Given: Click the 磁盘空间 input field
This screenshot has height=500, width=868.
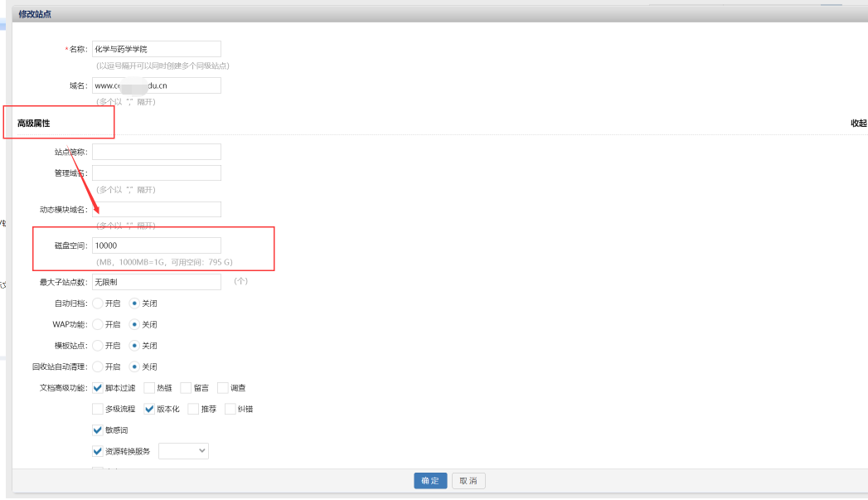Looking at the screenshot, I should tap(157, 245).
